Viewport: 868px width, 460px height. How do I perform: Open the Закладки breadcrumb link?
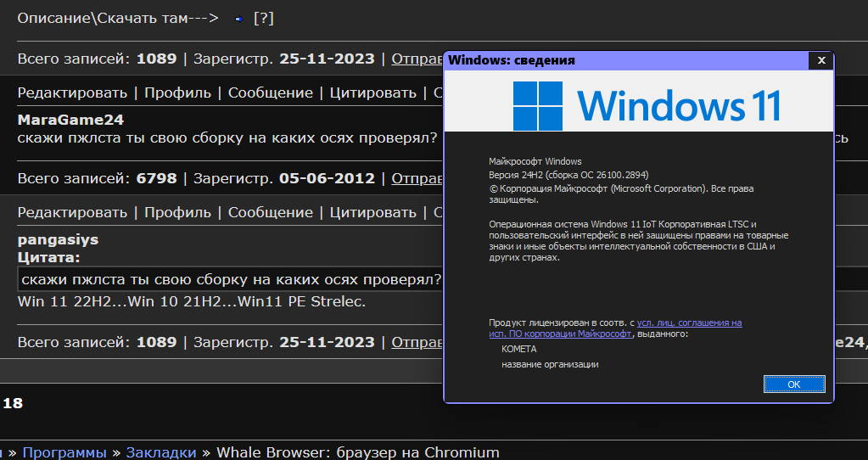[160, 452]
